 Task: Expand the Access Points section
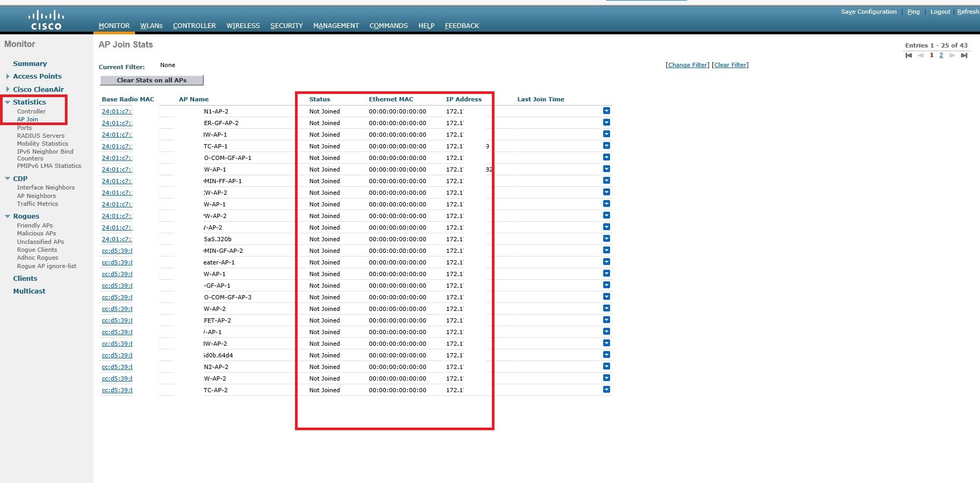tap(7, 76)
